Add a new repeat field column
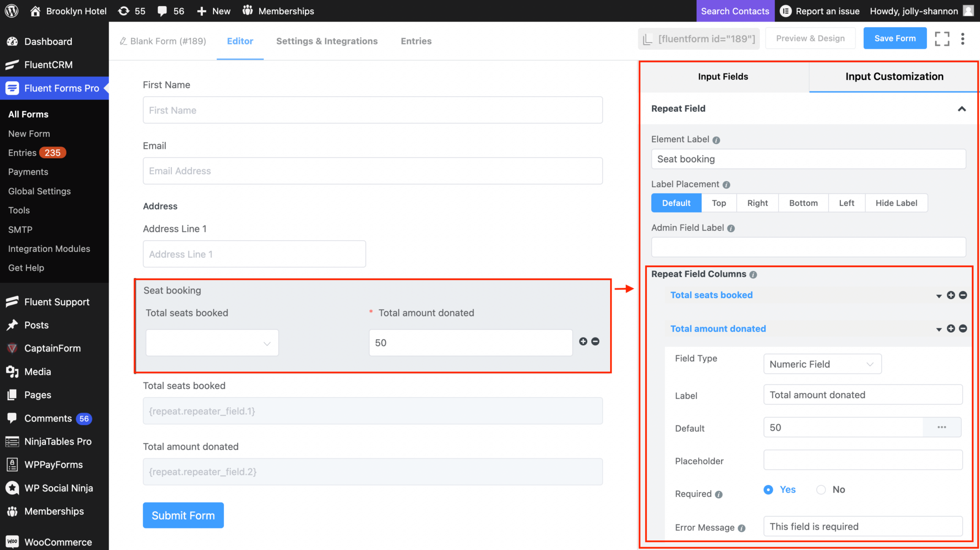The image size is (980, 550). [x=950, y=295]
